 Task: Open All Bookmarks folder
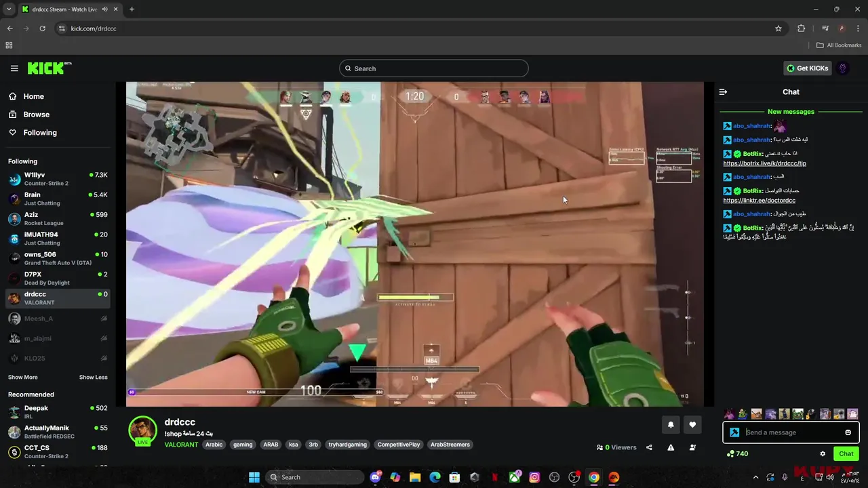click(839, 45)
